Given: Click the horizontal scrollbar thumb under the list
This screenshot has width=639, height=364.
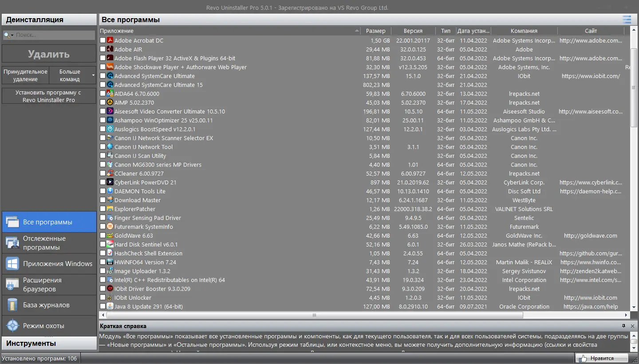Looking at the screenshot, I should (315, 315).
